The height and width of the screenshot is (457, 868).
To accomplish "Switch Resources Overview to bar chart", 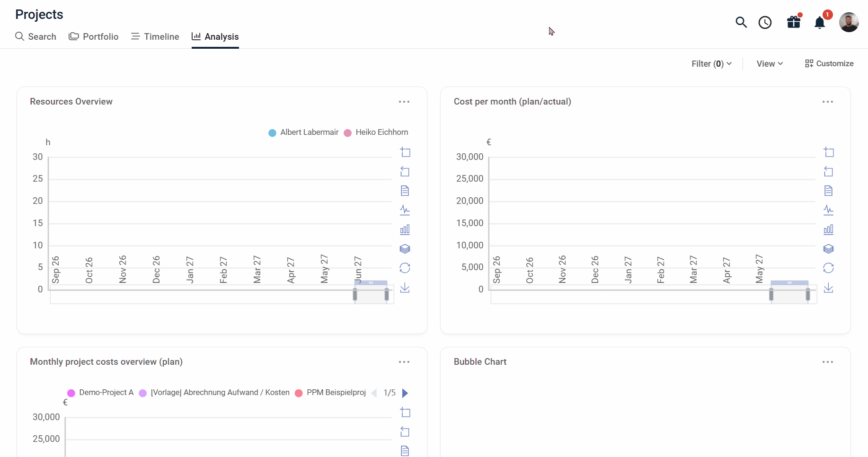I will (405, 229).
